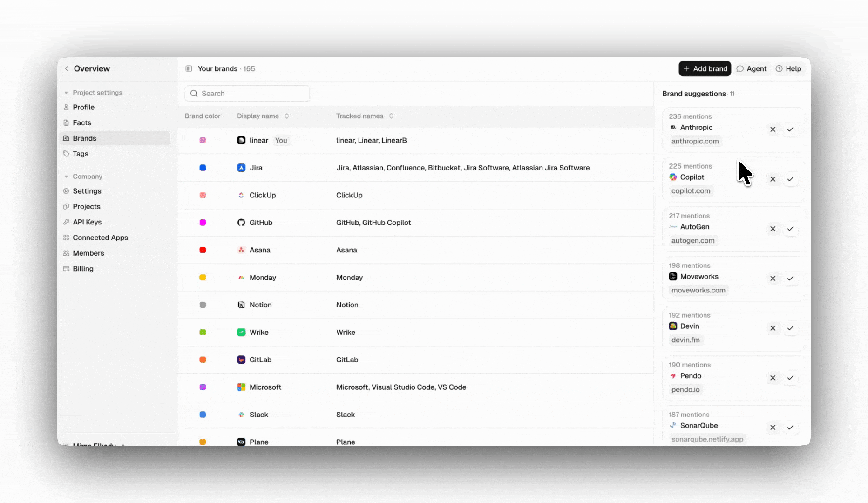868x503 pixels.
Task: Go back using the Overview arrow
Action: point(67,68)
